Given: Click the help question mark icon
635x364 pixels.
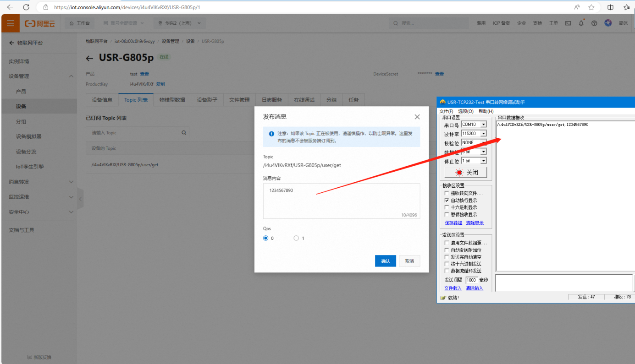Looking at the screenshot, I should point(594,23).
